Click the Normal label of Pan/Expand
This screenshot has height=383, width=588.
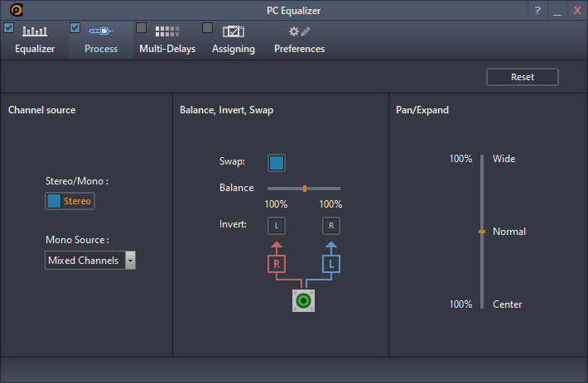click(509, 232)
